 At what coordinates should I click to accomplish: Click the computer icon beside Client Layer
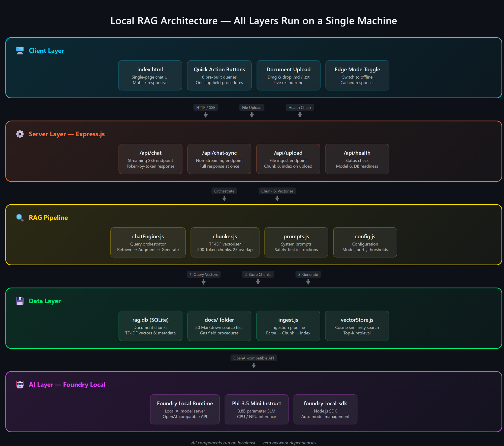pyautogui.click(x=20, y=51)
